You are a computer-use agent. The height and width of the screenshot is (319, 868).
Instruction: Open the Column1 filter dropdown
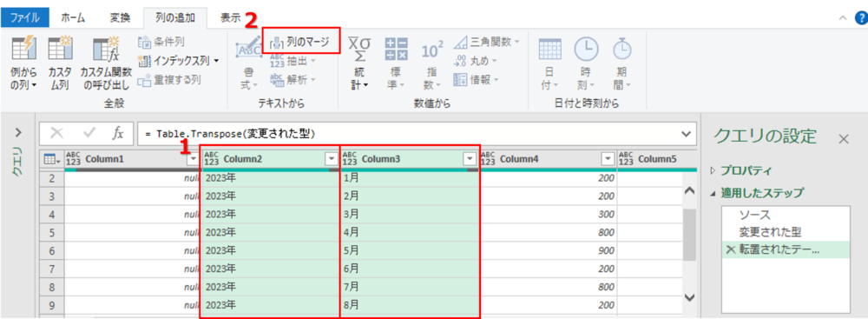pos(193,160)
